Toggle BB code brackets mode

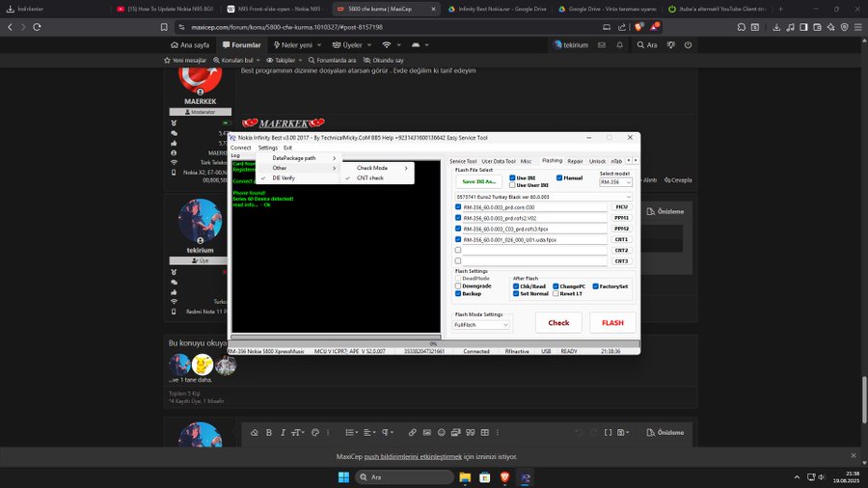coord(608,433)
